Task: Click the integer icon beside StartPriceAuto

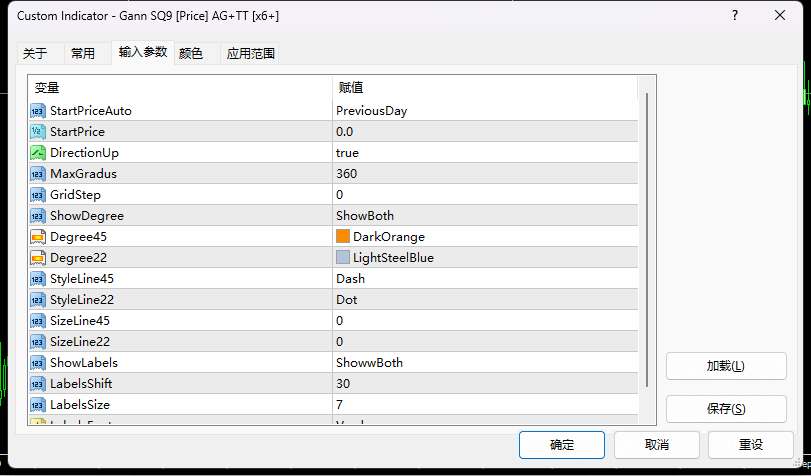Action: pyautogui.click(x=38, y=111)
